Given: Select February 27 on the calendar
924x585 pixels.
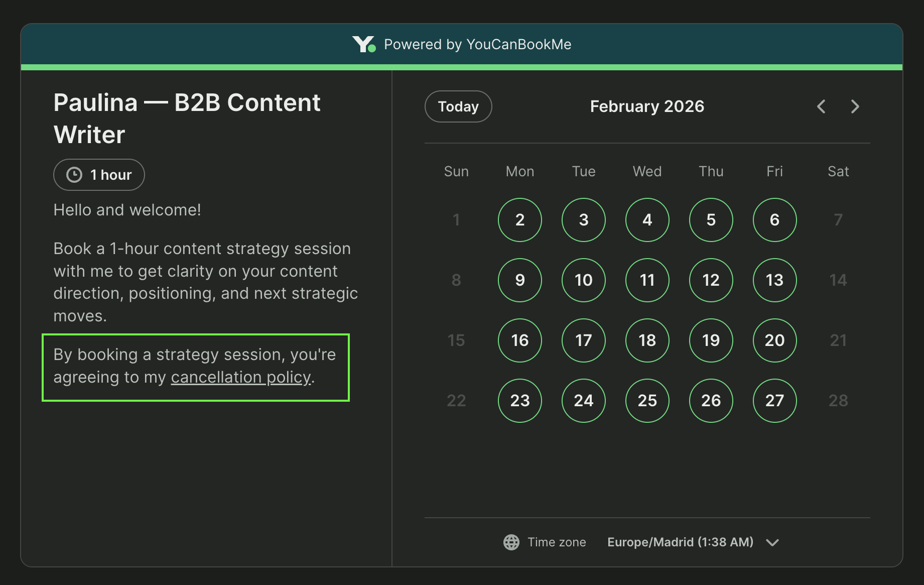Looking at the screenshot, I should click(774, 401).
